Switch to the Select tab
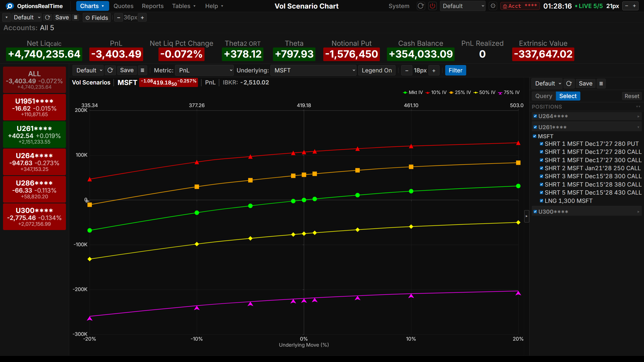 tap(568, 96)
